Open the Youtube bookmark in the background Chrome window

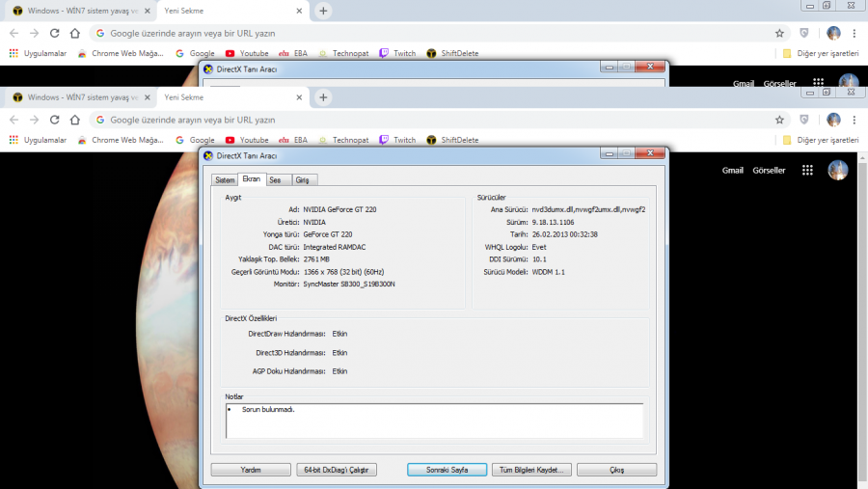[247, 53]
